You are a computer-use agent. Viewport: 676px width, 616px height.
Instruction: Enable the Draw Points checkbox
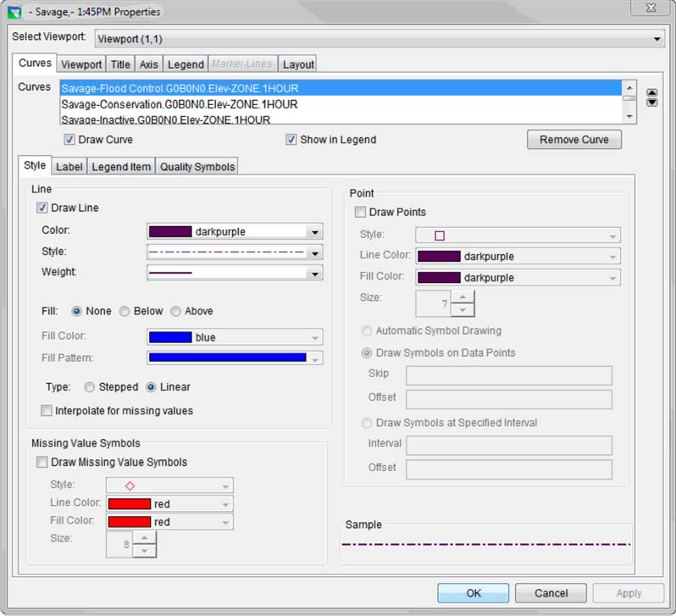[x=360, y=212]
